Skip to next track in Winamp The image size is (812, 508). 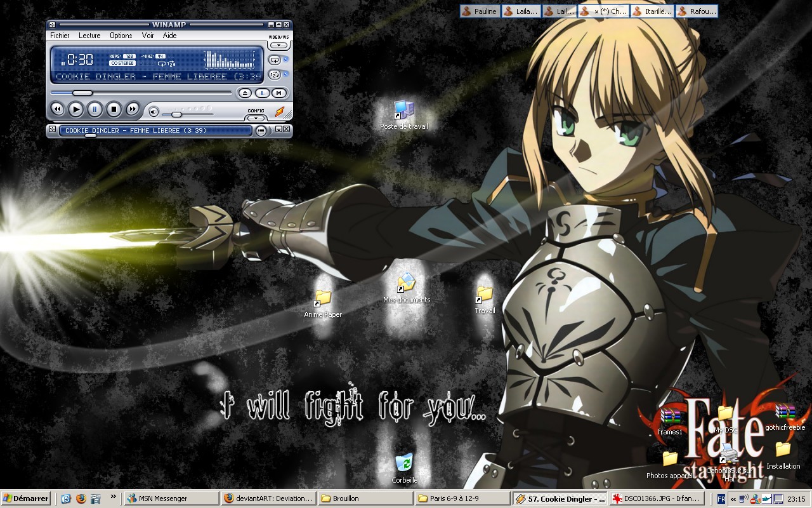coord(132,109)
